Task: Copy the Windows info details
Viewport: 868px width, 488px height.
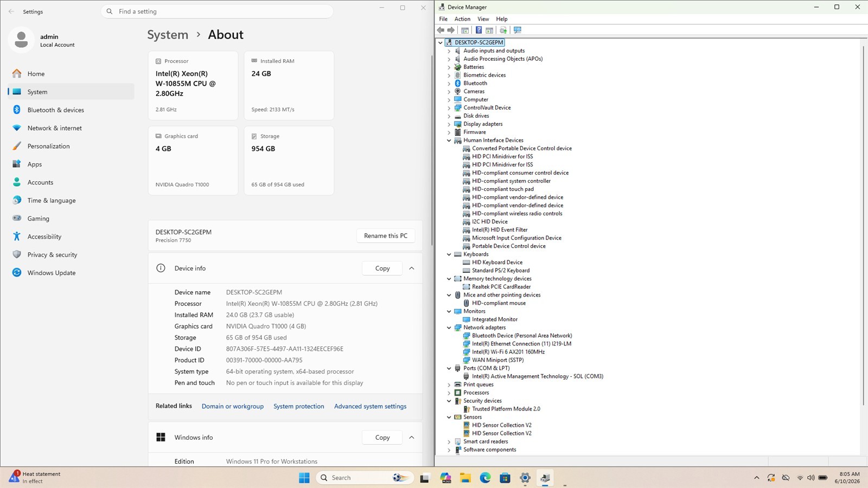Action: [x=382, y=438]
